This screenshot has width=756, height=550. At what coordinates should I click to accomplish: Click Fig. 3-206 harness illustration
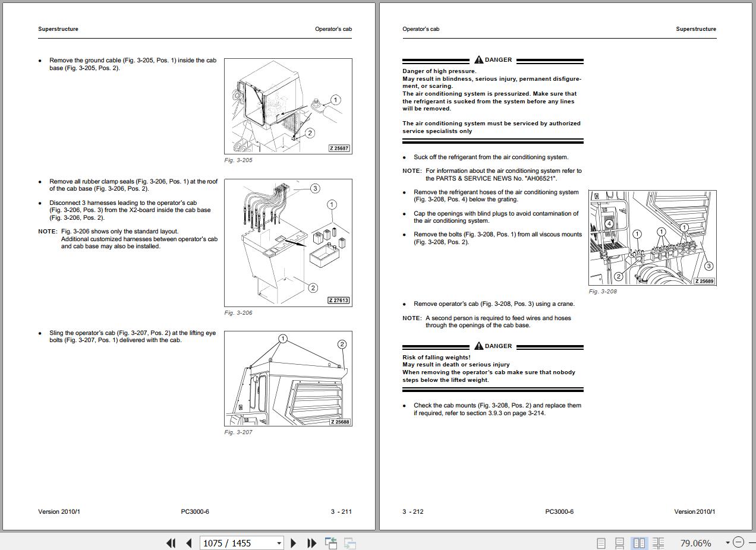[x=288, y=242]
